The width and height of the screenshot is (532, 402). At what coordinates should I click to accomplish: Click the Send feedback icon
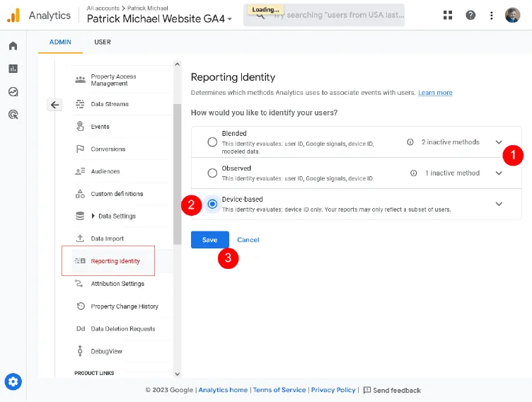click(x=367, y=390)
